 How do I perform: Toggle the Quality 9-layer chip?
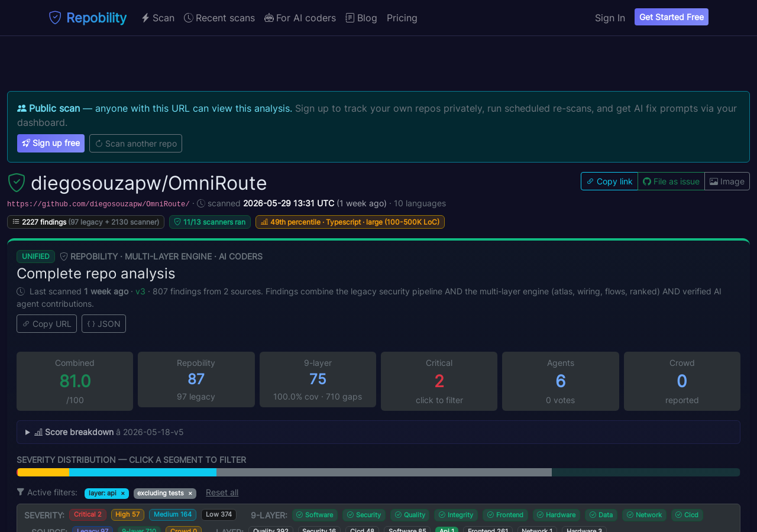click(410, 515)
